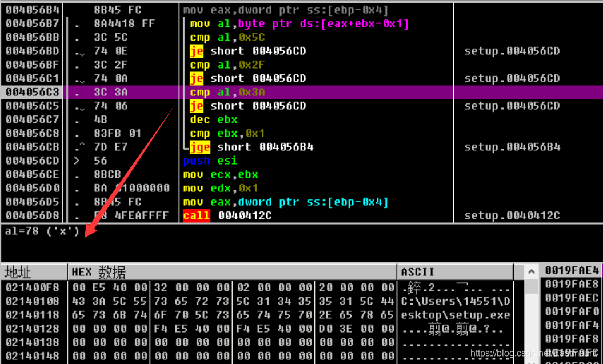Screen dimensions: 603x364
Task: Select 'cmp al,0x2F' instruction
Action: pos(227,65)
